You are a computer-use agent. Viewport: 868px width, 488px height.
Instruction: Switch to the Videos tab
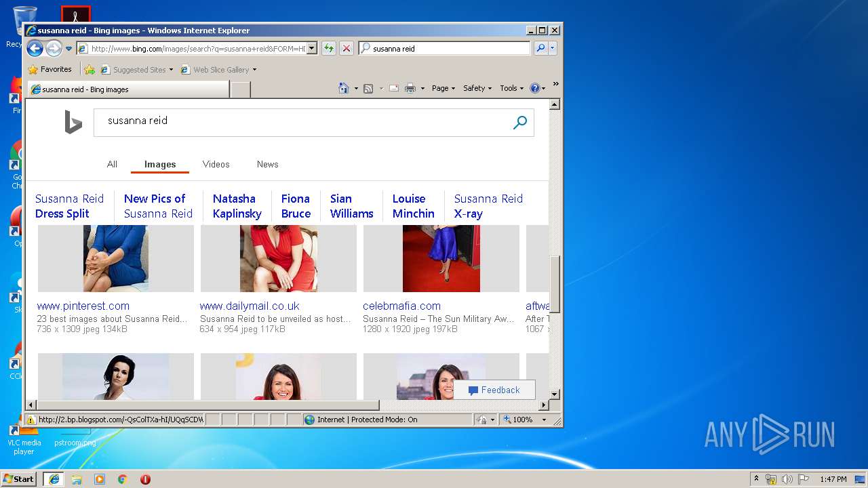pyautogui.click(x=216, y=164)
